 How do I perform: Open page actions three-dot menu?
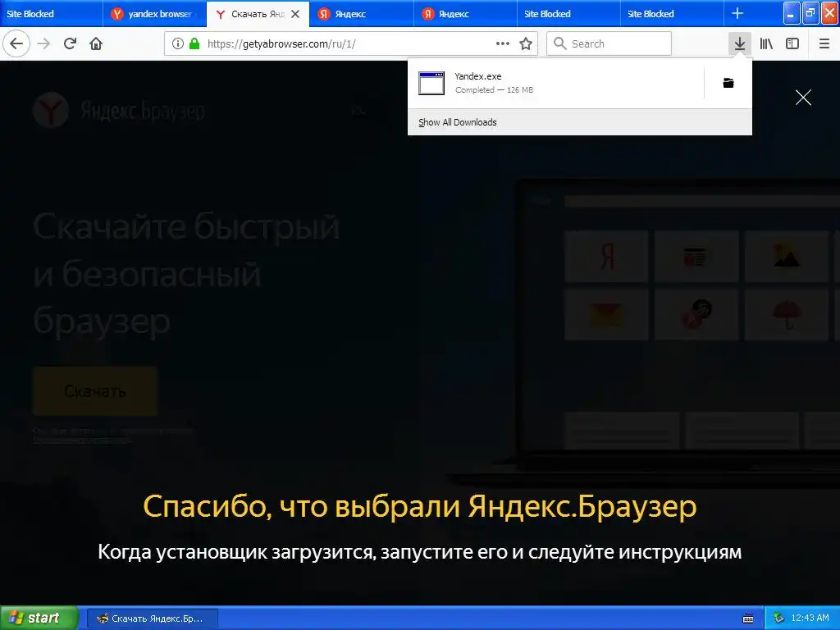pyautogui.click(x=503, y=44)
